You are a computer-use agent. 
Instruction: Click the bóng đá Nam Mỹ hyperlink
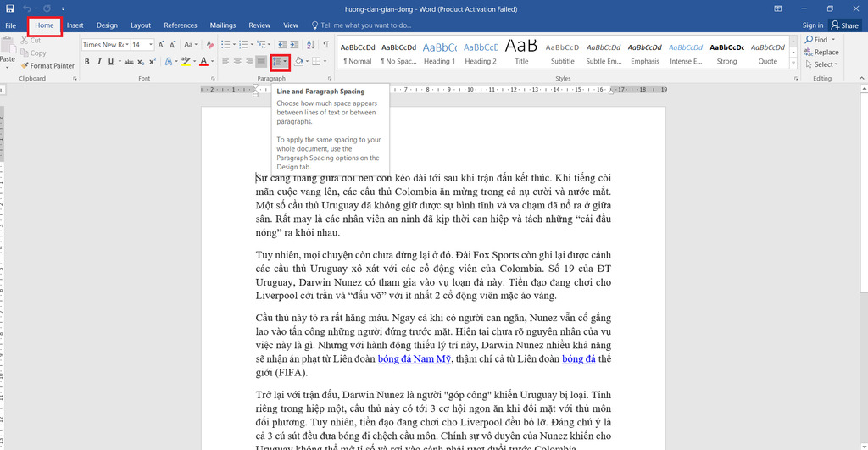point(414,358)
